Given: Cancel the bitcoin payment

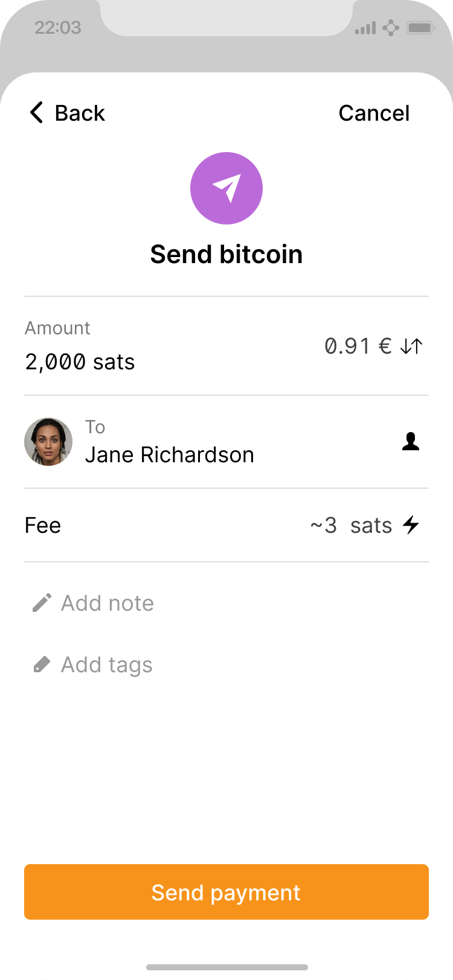Looking at the screenshot, I should [x=374, y=113].
